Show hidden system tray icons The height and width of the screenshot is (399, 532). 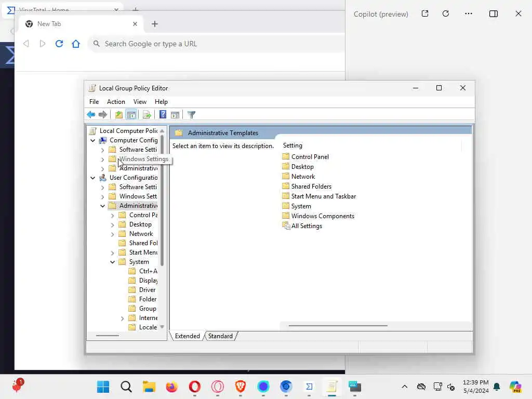point(404,387)
